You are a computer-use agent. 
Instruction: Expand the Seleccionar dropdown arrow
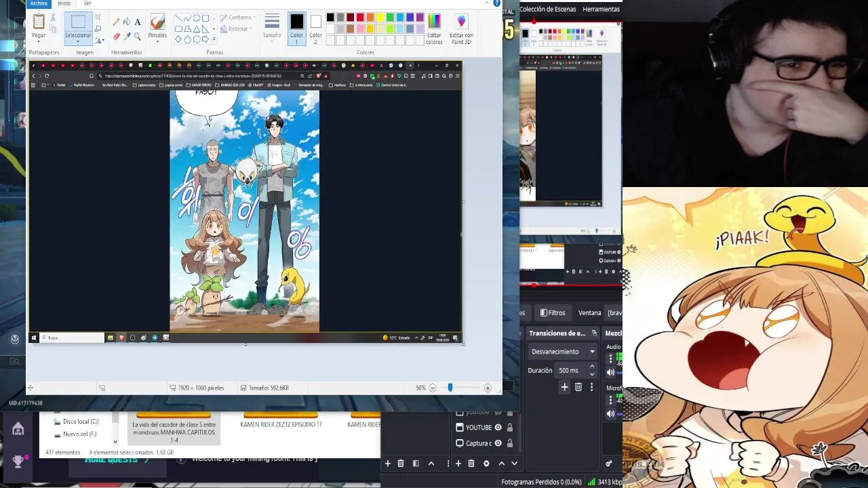coord(78,41)
